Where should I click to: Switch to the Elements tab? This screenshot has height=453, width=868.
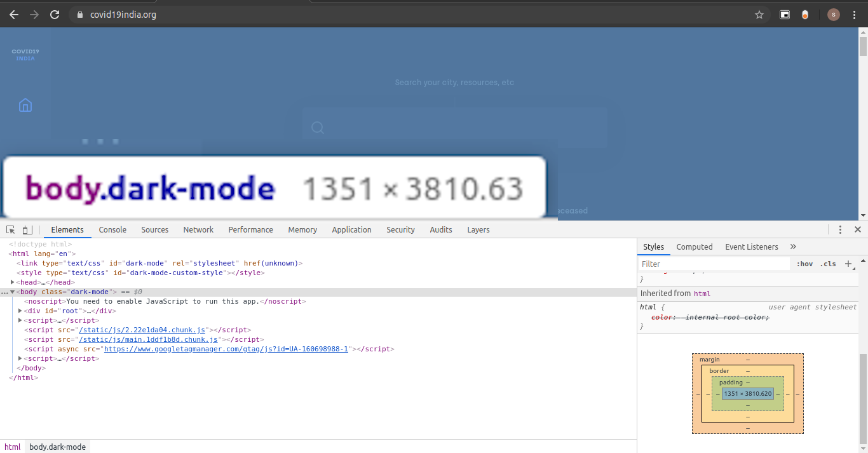pos(67,230)
